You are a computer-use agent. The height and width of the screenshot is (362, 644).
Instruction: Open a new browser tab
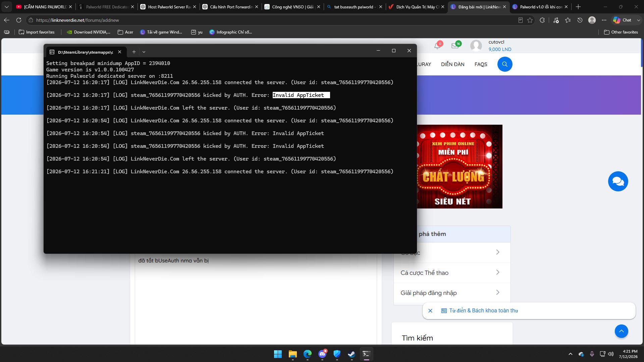(578, 7)
